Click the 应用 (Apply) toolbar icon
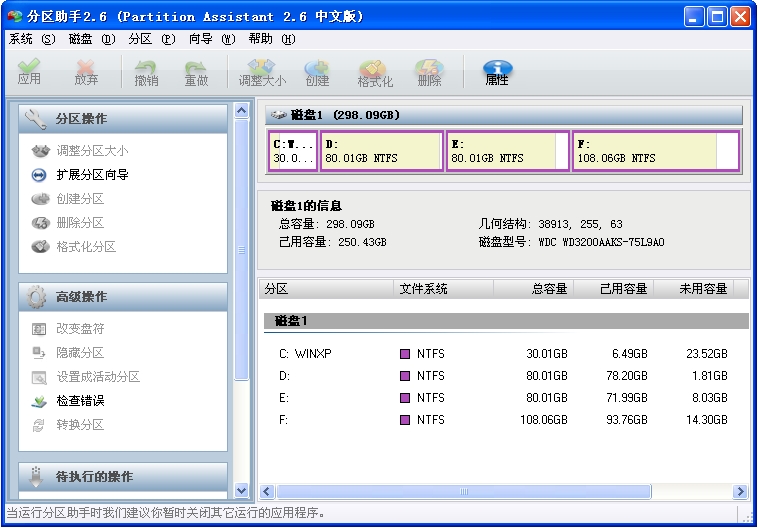This screenshot has height=528, width=758. click(29, 72)
